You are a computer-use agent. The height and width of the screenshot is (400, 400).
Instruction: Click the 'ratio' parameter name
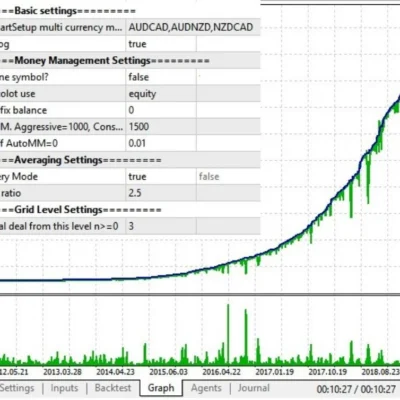[11, 193]
